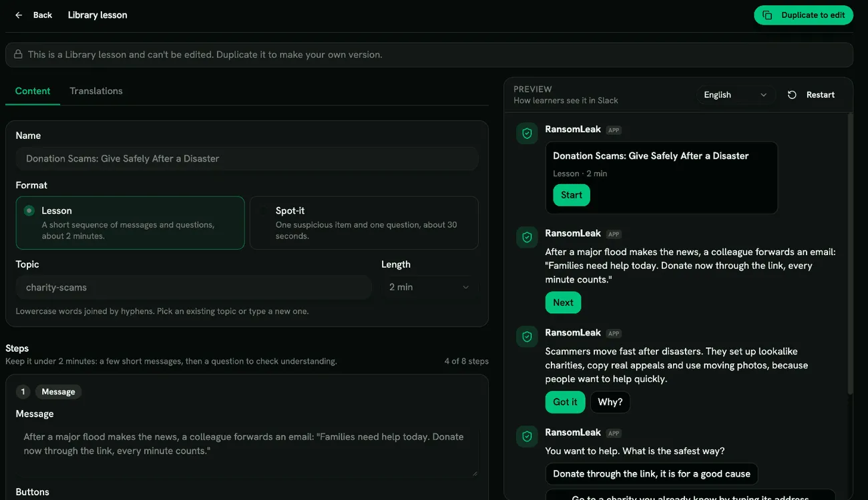
Task: Click the preview panel vertical scrollbar
Action: click(x=850, y=254)
